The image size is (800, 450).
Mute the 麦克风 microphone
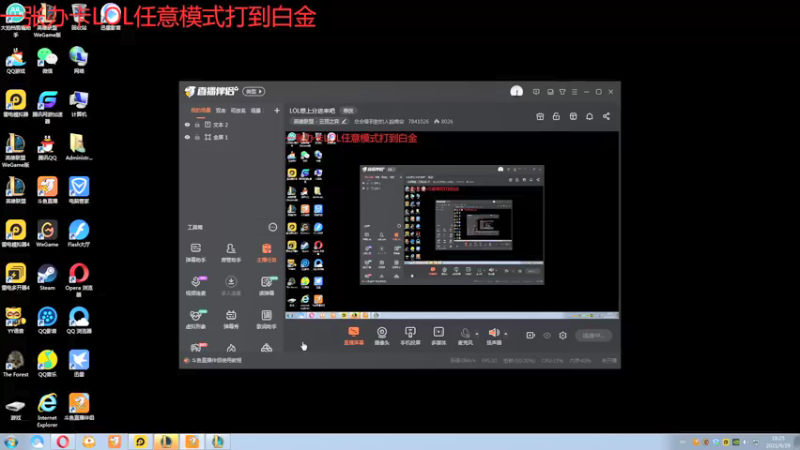pyautogui.click(x=465, y=336)
